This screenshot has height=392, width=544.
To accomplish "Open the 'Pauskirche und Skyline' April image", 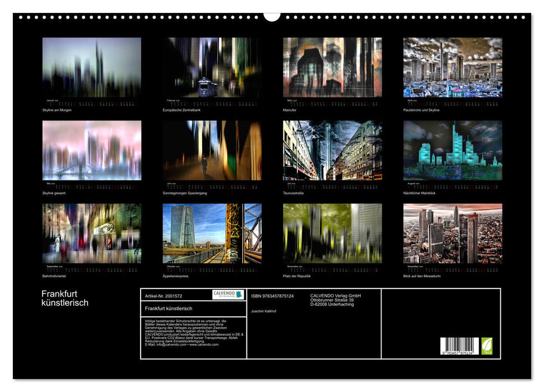I will (x=454, y=67).
